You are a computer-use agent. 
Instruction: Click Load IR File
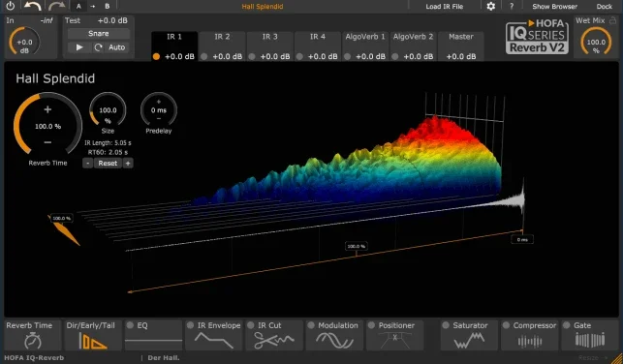444,7
